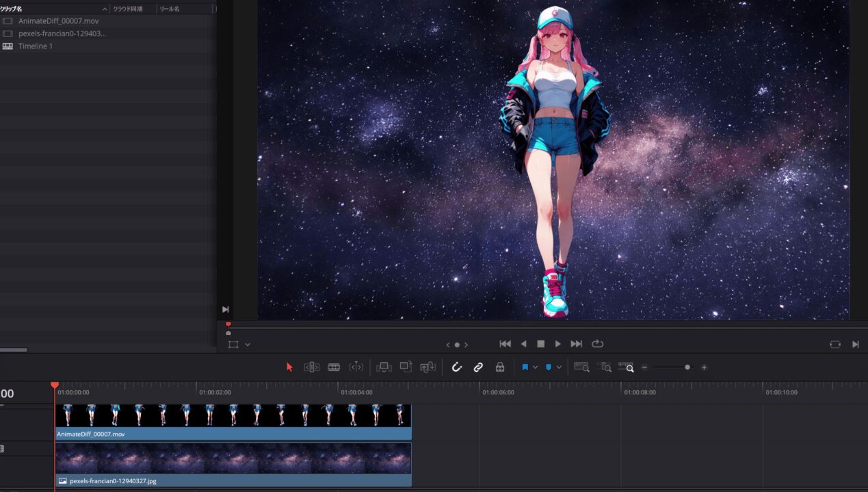Click the match frame icon

pos(835,344)
